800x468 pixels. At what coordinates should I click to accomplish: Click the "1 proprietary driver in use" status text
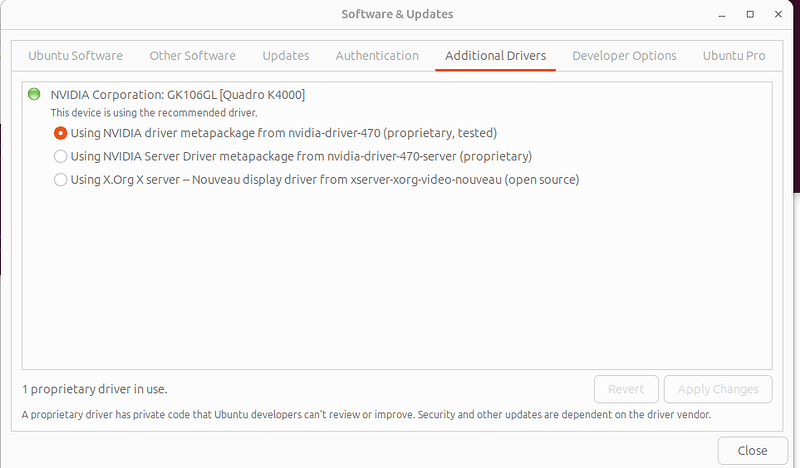(x=101, y=389)
